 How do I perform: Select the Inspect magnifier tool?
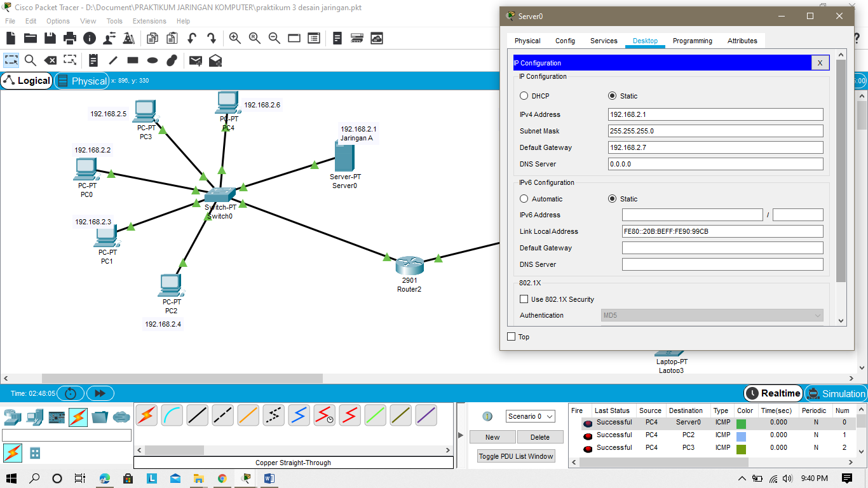point(29,60)
